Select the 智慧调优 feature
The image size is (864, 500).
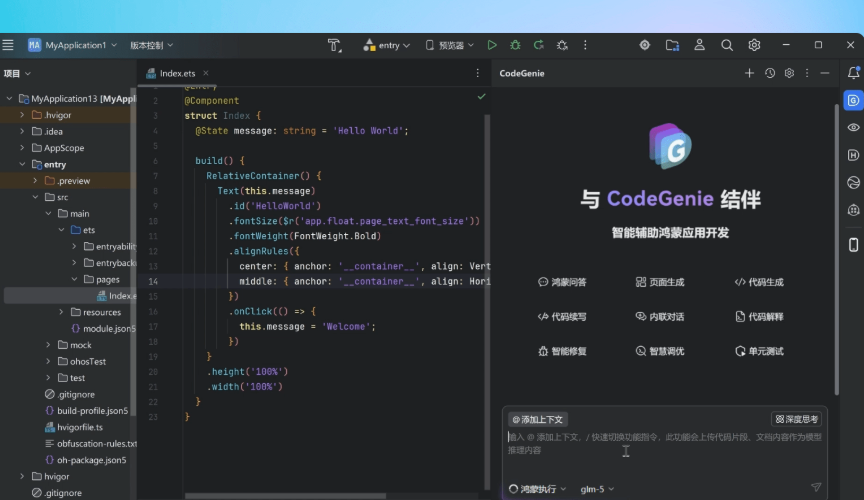point(660,351)
